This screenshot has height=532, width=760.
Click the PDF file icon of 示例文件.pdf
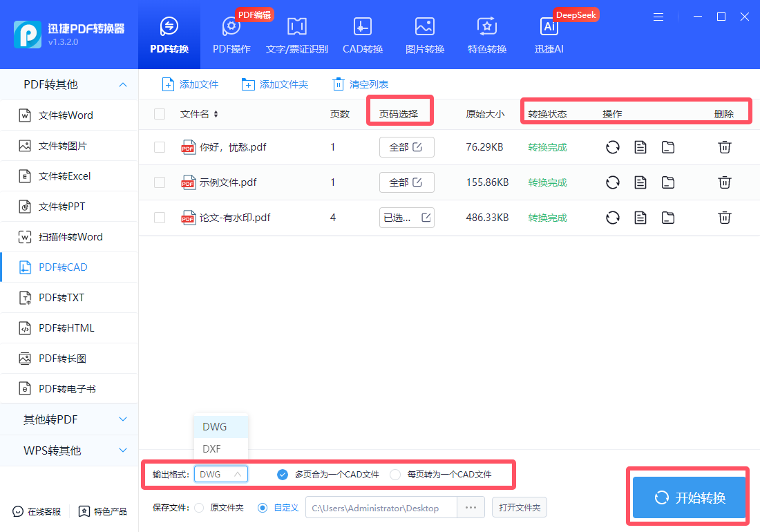188,182
